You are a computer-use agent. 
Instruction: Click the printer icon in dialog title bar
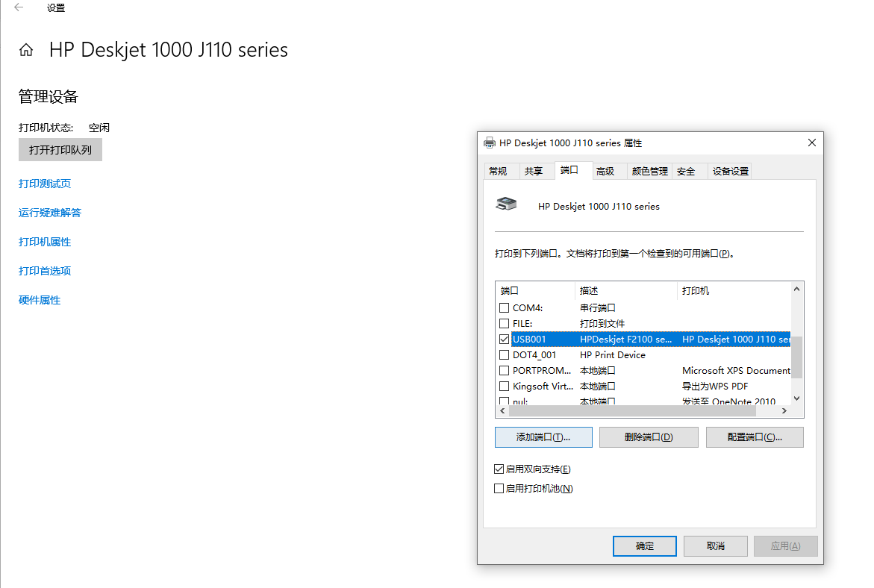[490, 143]
